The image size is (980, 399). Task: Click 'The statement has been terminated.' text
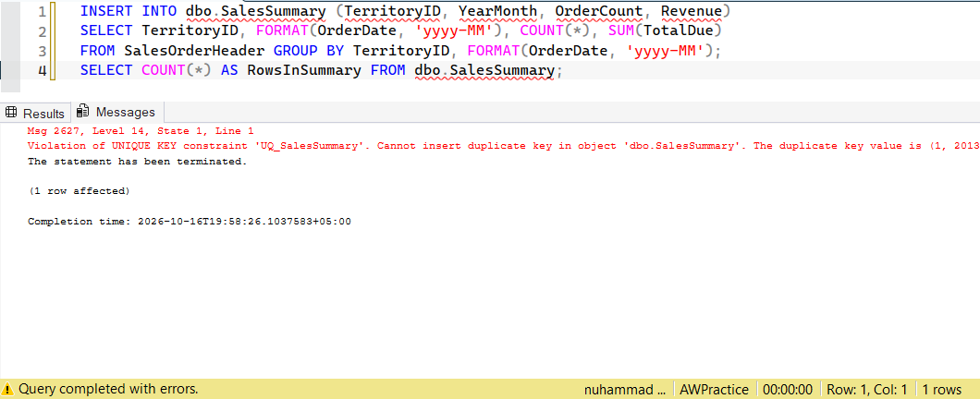pyautogui.click(x=138, y=161)
